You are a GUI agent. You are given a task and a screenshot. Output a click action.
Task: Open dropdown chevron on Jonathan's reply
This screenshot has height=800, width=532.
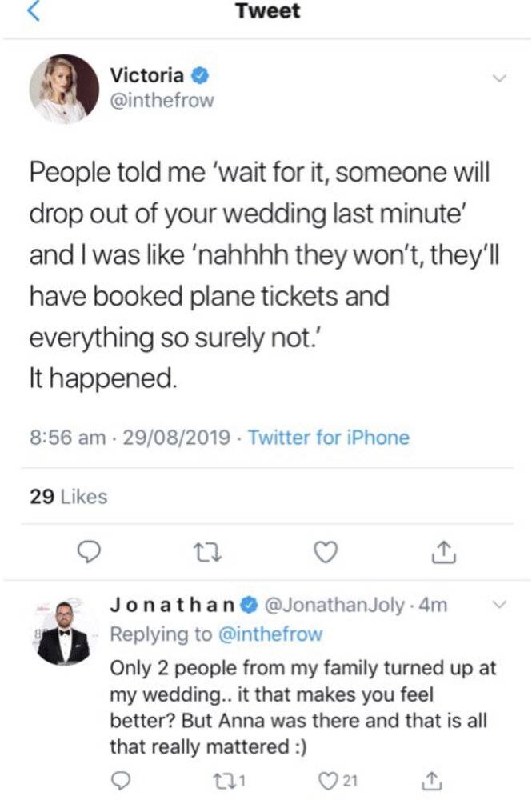[499, 605]
